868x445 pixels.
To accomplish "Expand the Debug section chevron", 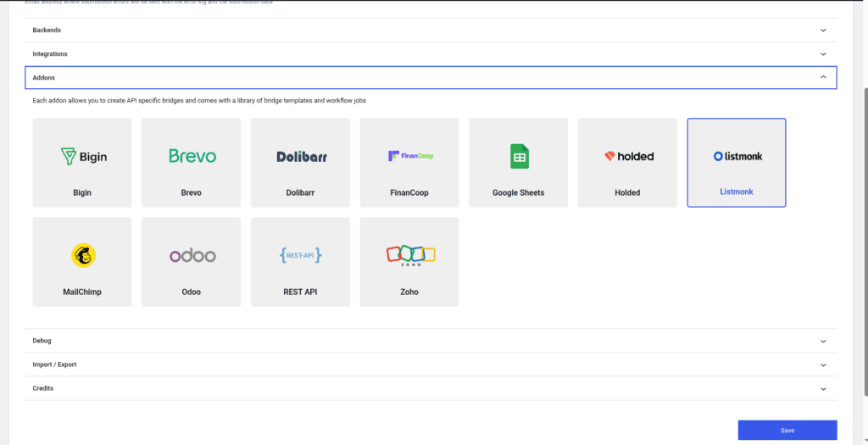I will 823,341.
